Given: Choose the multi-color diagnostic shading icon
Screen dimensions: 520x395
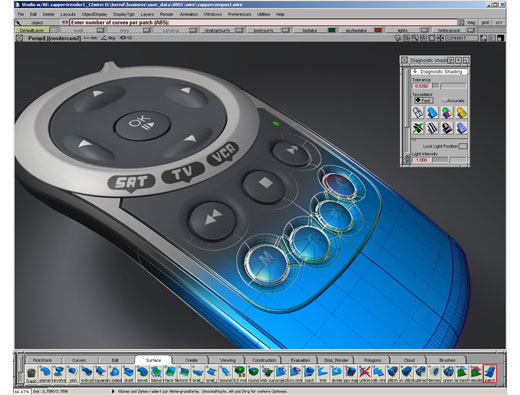Looking at the screenshot, I should (447, 113).
